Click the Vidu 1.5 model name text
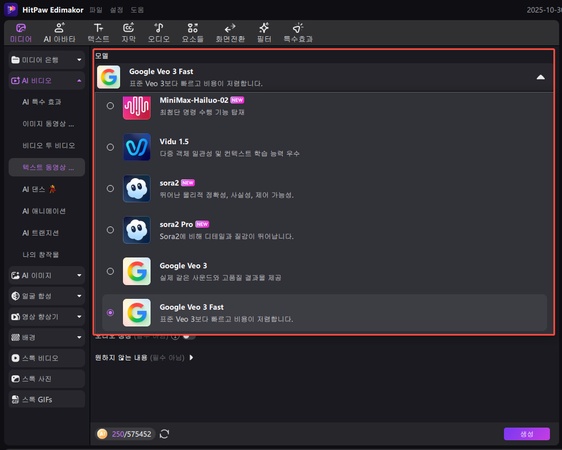This screenshot has width=562, height=450. click(174, 142)
